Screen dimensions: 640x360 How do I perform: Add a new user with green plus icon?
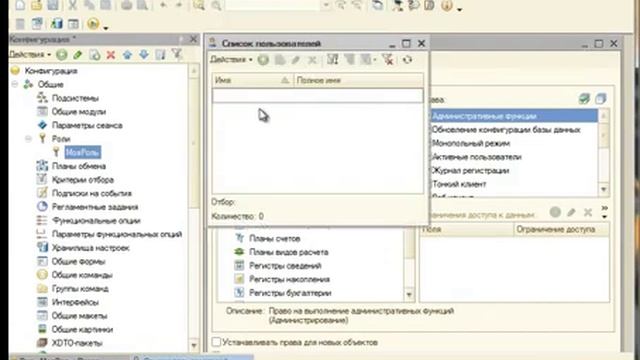263,60
